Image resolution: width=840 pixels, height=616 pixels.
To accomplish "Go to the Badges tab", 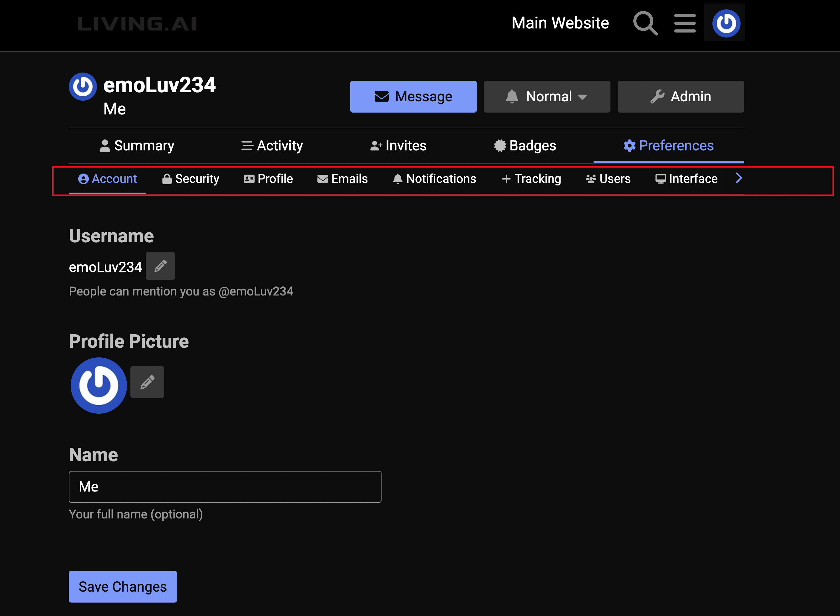I will click(525, 145).
